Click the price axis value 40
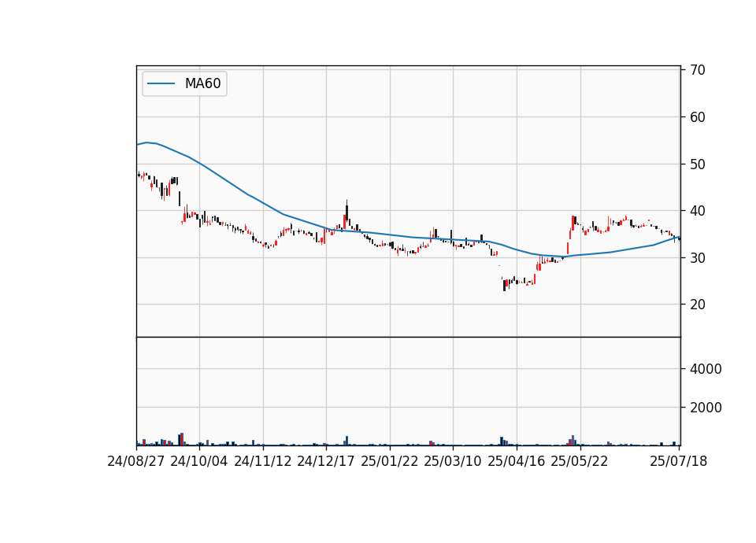Image resolution: width=756 pixels, height=543 pixels. pos(698,211)
